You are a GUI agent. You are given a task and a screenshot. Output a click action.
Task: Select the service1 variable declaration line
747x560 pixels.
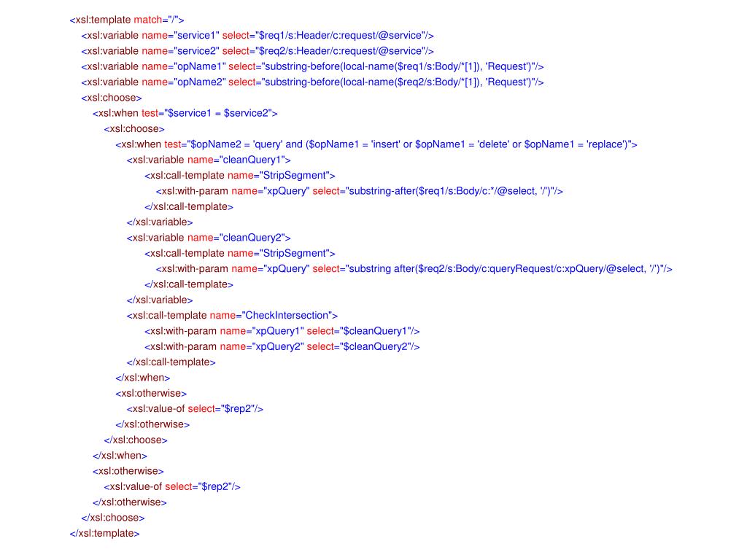coord(258,36)
